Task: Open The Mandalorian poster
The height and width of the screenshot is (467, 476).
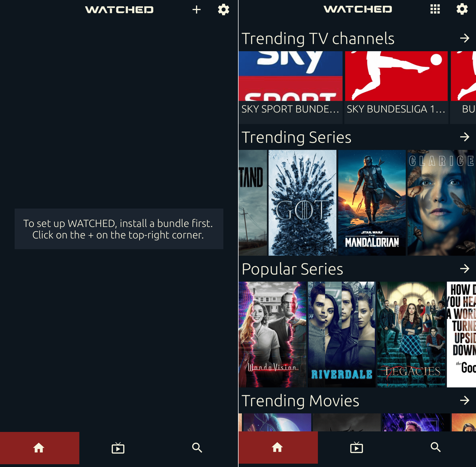Action: click(372, 203)
